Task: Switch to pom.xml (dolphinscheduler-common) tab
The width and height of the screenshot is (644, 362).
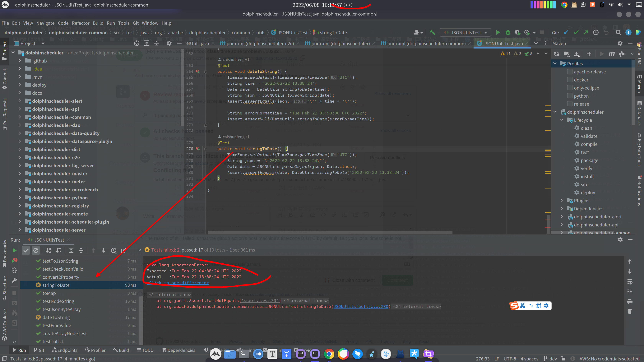Action: tap(426, 44)
